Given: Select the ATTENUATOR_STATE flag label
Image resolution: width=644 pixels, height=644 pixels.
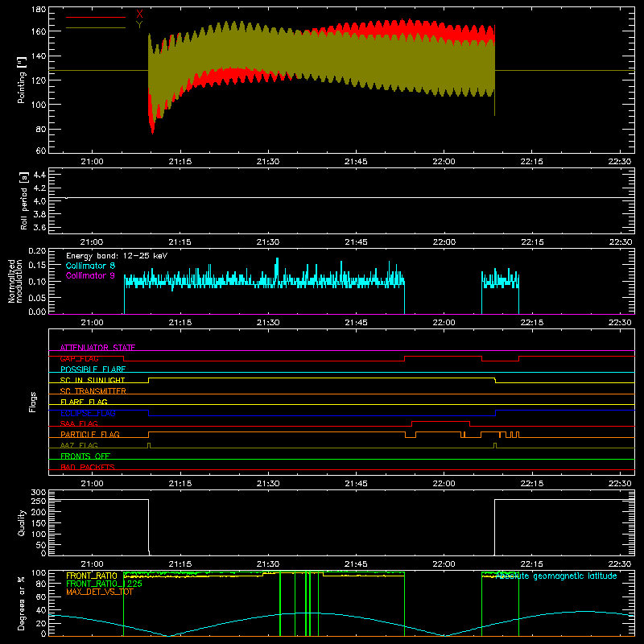Looking at the screenshot, I should click(x=97, y=348).
